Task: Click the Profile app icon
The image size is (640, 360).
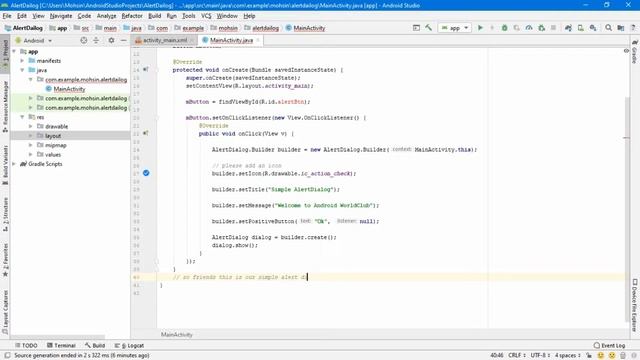Action: coord(529,28)
